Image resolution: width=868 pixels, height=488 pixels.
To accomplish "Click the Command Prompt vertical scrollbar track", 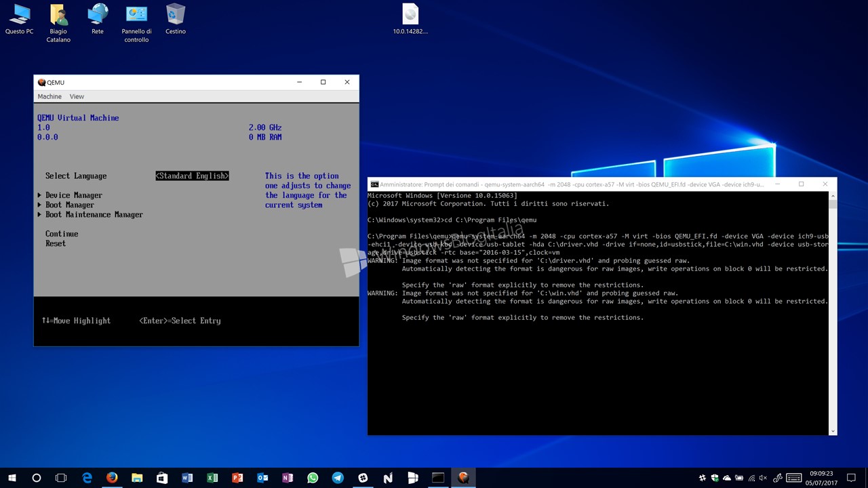I will pos(833,313).
